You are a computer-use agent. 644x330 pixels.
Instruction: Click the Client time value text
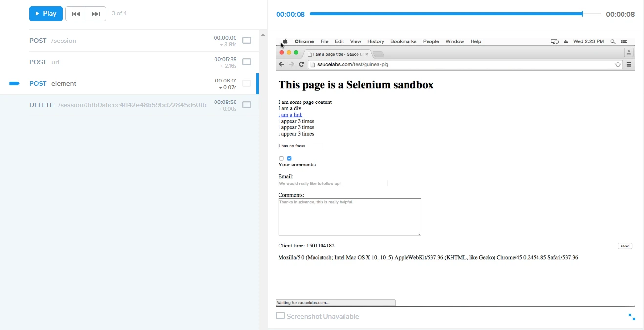click(321, 246)
